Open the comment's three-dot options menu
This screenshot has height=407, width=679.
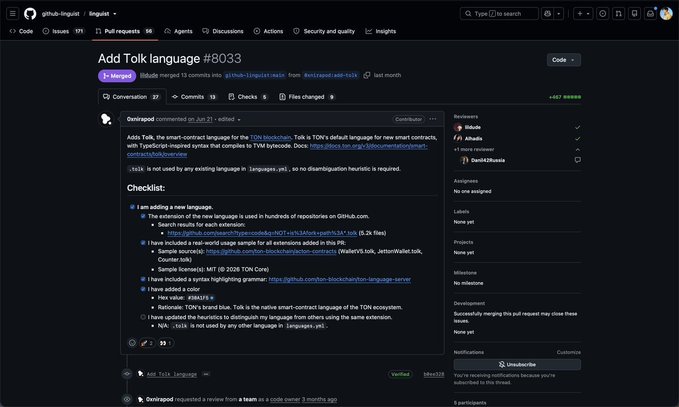433,119
